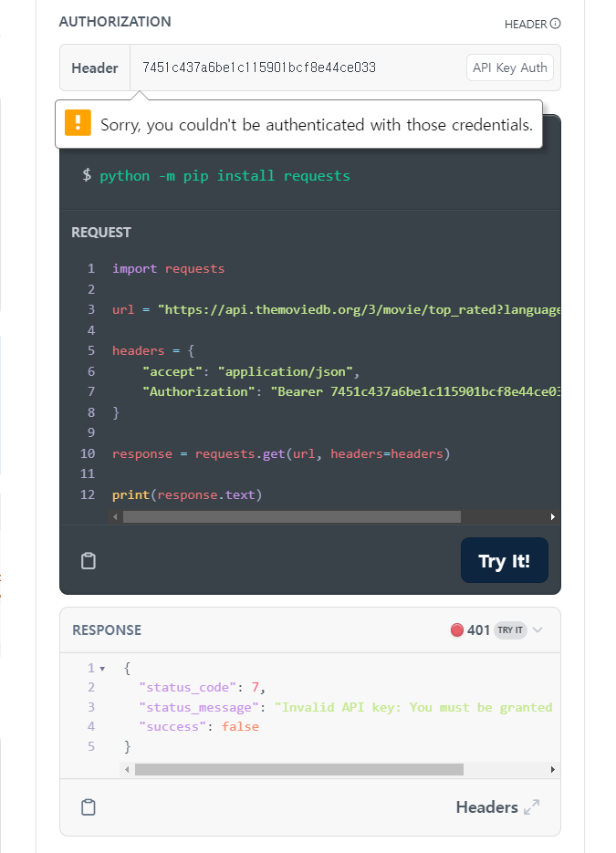Image resolution: width=616 pixels, height=853 pixels.
Task: Click the pip install requests command line
Action: tap(219, 175)
